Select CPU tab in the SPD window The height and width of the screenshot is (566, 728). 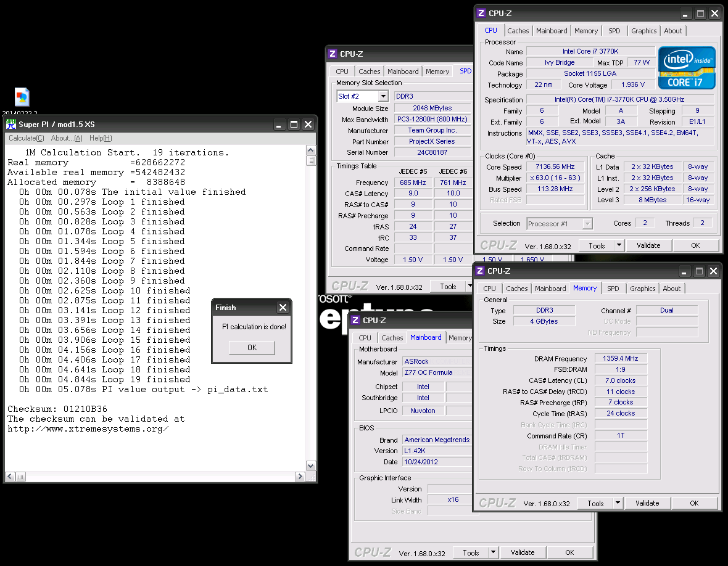coord(342,72)
